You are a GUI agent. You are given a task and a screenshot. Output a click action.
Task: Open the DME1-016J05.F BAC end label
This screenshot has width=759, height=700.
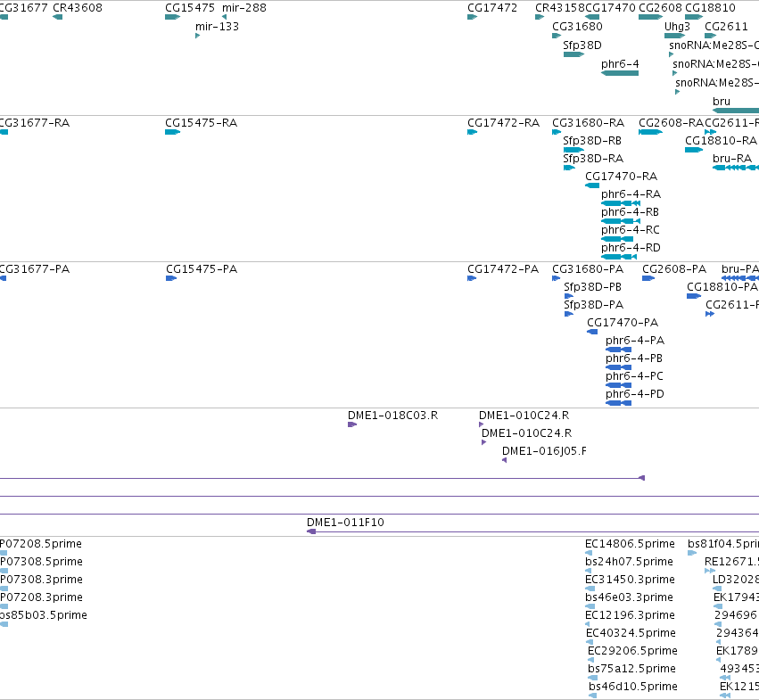coord(545,452)
